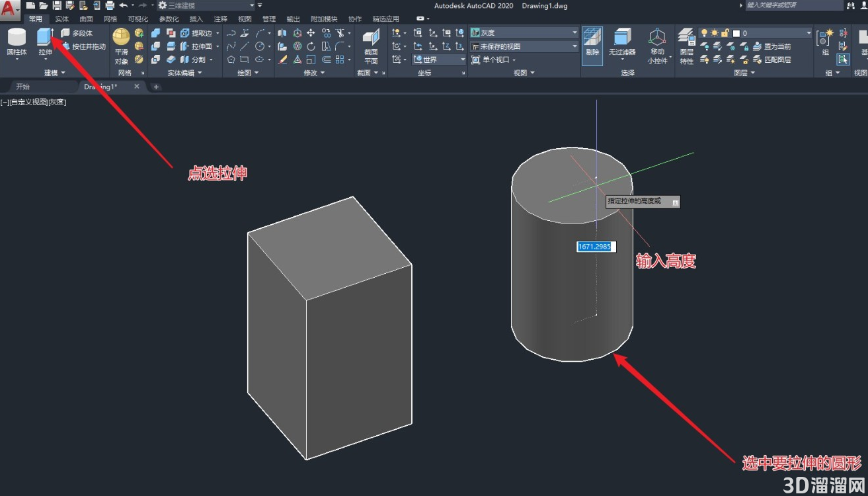Switch to the 实体 ribbon tab
The width and height of the screenshot is (868, 496).
click(62, 19)
